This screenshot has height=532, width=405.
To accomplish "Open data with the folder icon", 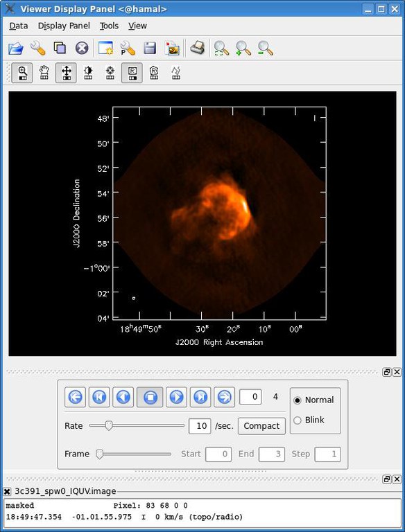I will [x=16, y=48].
